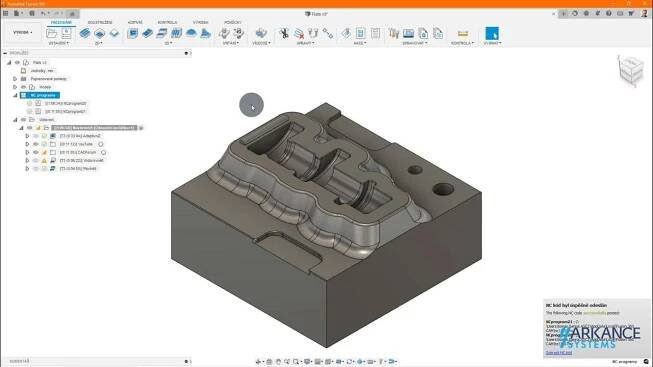Click the new tab plus button
The width and height of the screenshot is (653, 367).
tap(563, 14)
